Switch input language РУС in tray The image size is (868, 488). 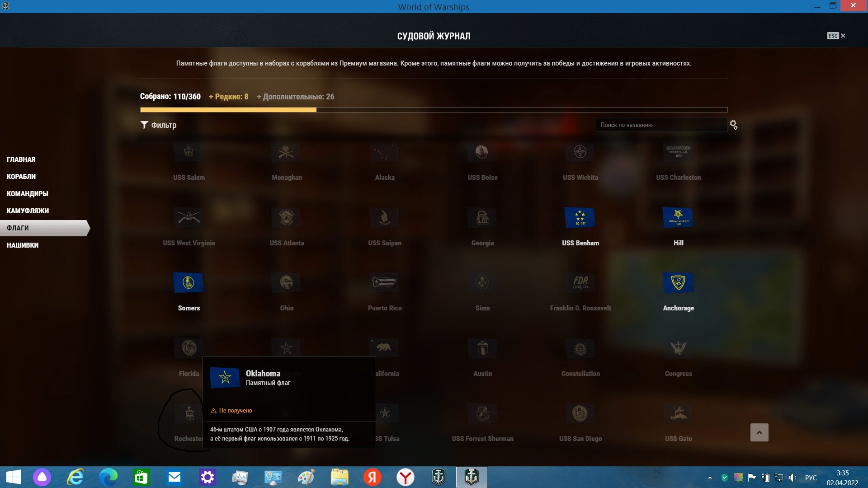pos(811,478)
